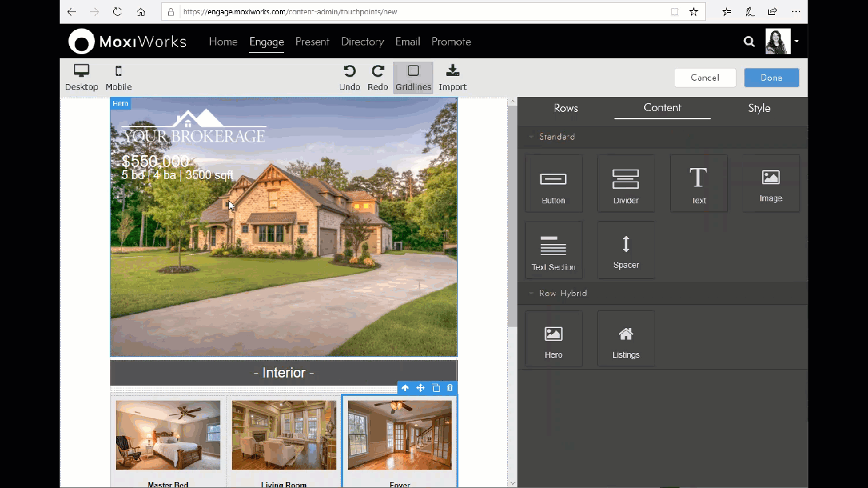Select the Hero row hybrid block
Viewport: 868px width, 488px height.
553,339
